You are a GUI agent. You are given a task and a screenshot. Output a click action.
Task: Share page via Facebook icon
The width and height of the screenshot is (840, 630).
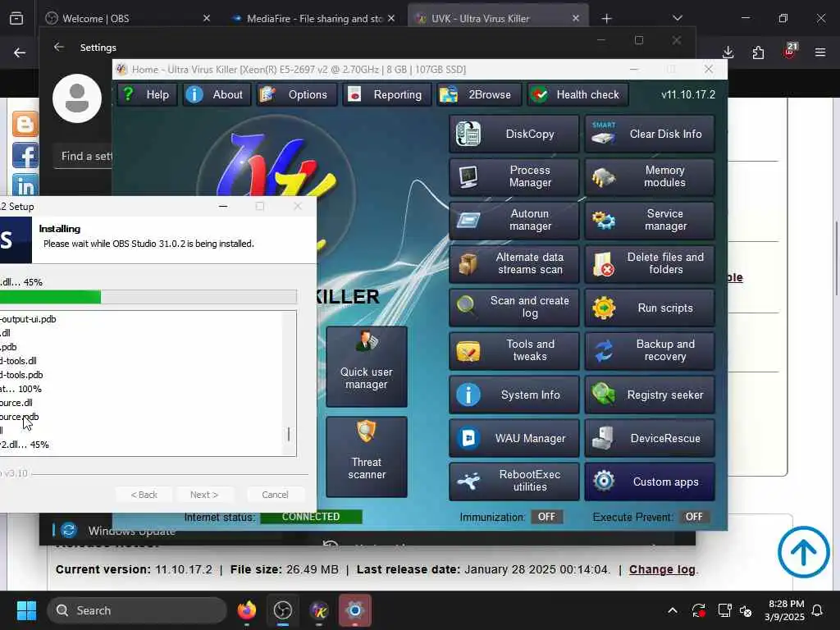tap(25, 155)
